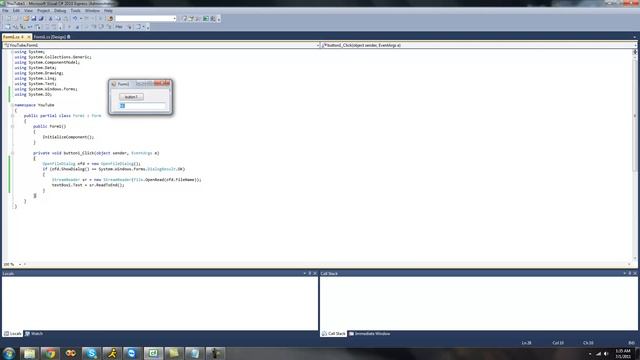Open the Window menu
Screen dimensions: 640x360
pyautogui.click(x=92, y=11)
